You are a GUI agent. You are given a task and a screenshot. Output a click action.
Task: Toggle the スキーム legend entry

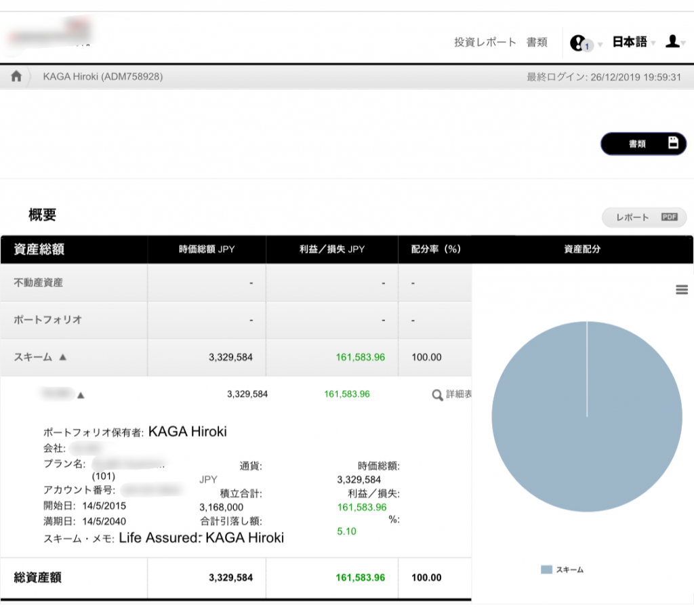point(563,570)
